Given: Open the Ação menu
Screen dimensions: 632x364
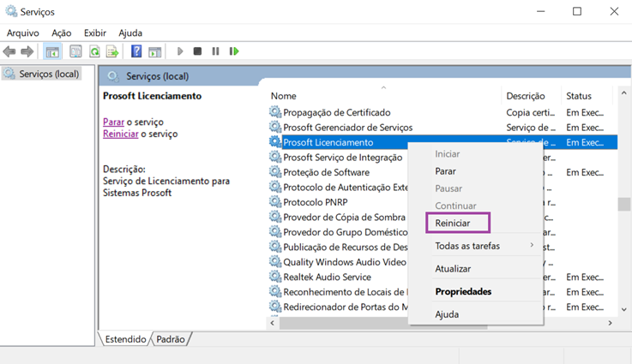Looking at the screenshot, I should [61, 33].
